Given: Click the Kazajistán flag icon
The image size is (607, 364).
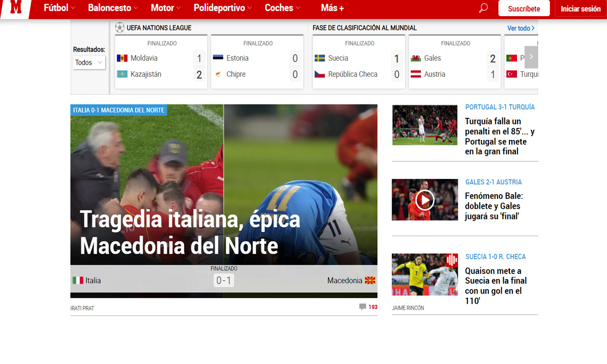Looking at the screenshot, I should click(x=122, y=74).
